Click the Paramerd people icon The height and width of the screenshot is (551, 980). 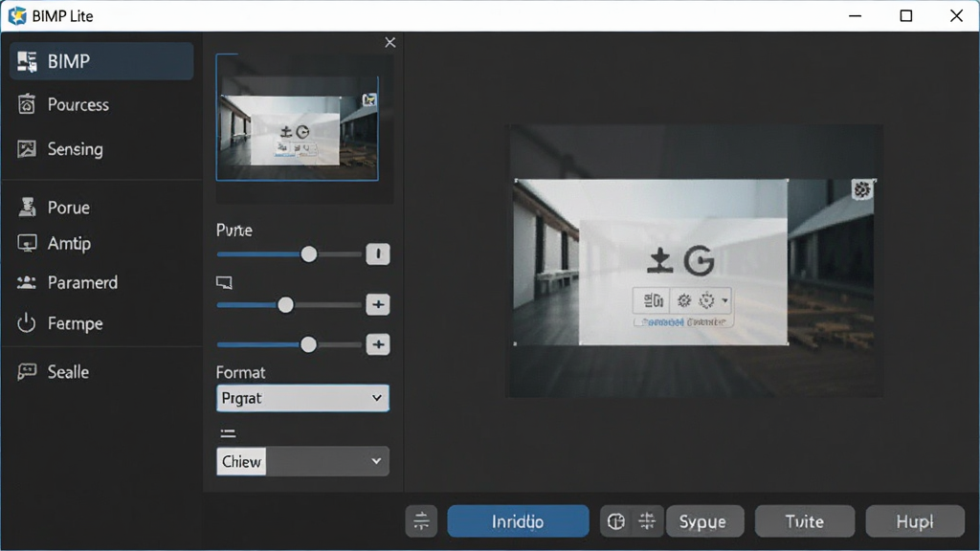coord(26,282)
